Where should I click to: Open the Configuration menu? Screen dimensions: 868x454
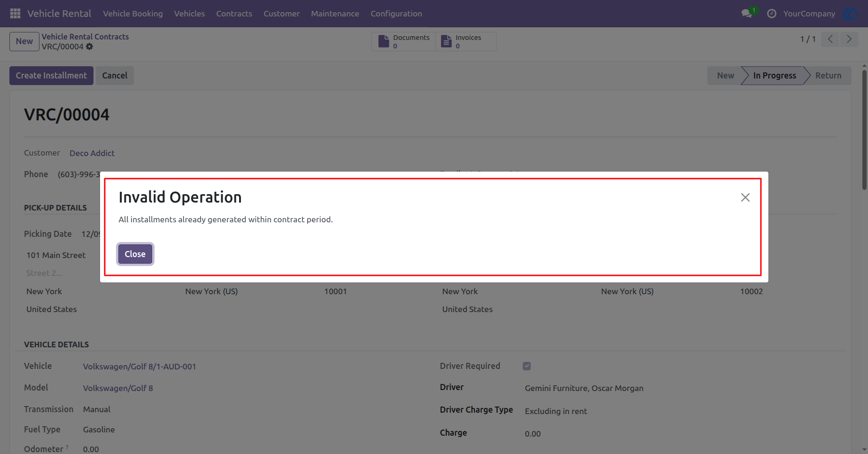click(x=396, y=14)
